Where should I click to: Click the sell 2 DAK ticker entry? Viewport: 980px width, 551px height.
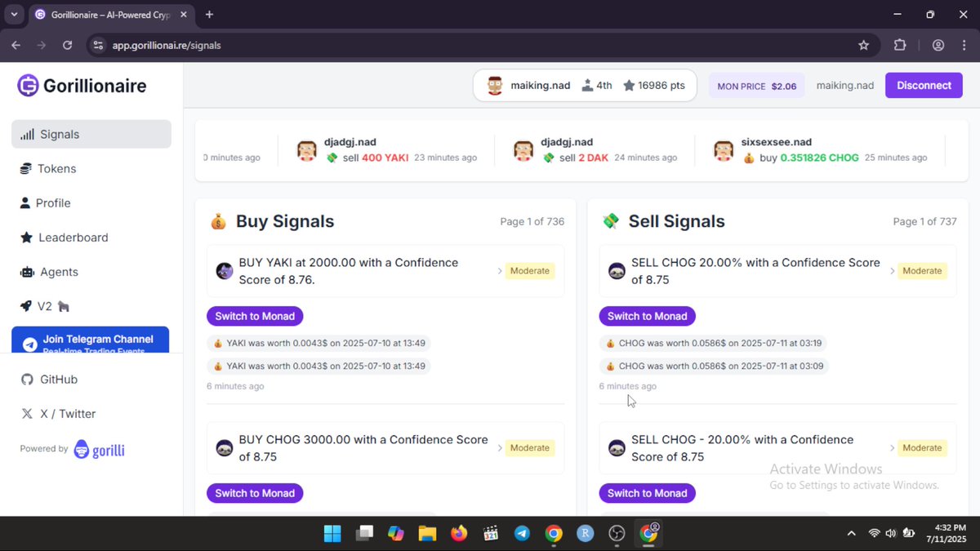click(595, 150)
